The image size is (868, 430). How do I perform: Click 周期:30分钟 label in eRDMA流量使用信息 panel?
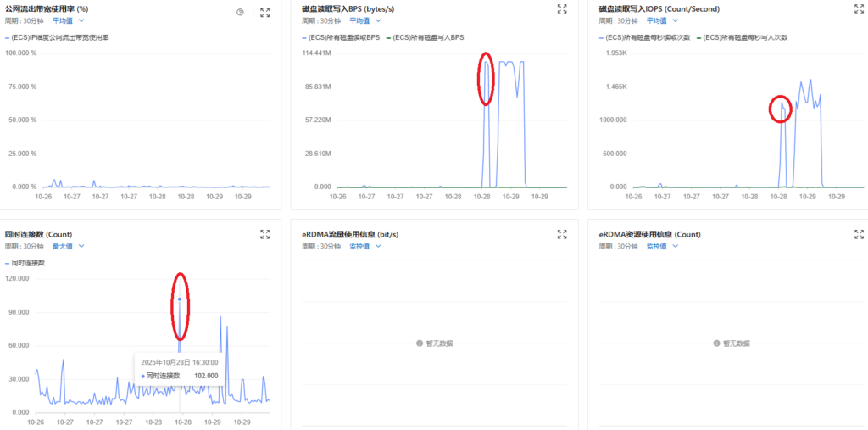[x=320, y=246]
